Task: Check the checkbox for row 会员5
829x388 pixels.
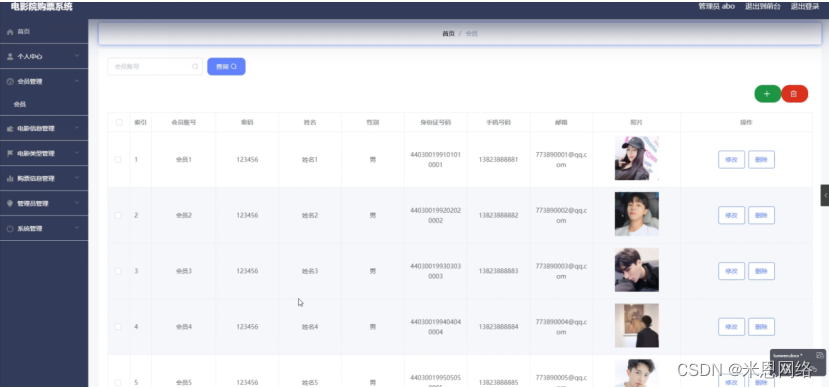Action: [x=118, y=382]
